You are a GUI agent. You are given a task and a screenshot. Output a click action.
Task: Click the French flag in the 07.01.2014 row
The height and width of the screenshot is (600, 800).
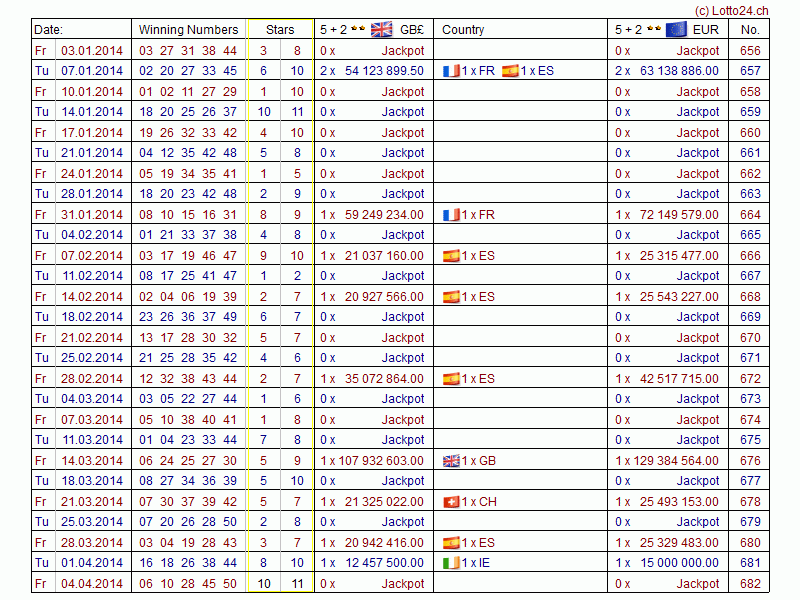(450, 71)
